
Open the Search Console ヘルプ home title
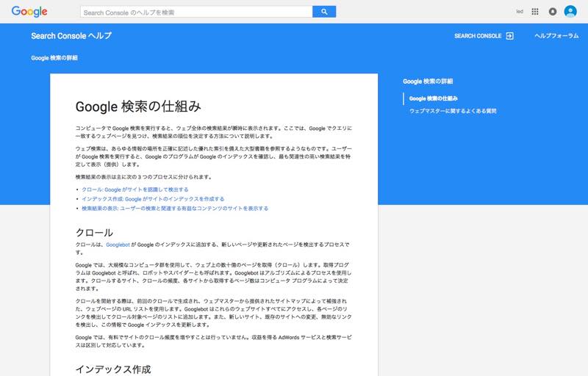coord(71,36)
